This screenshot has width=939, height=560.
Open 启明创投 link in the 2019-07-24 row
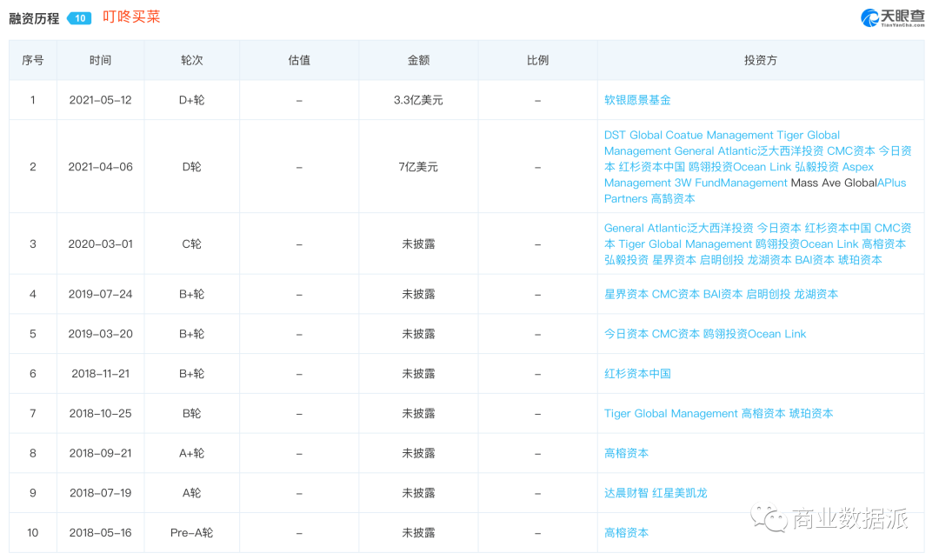pos(769,294)
